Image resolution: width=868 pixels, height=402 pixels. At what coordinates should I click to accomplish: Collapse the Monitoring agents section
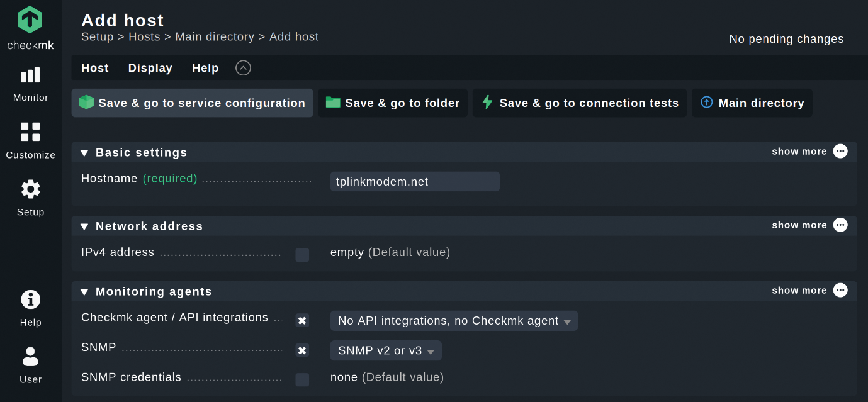click(x=84, y=292)
